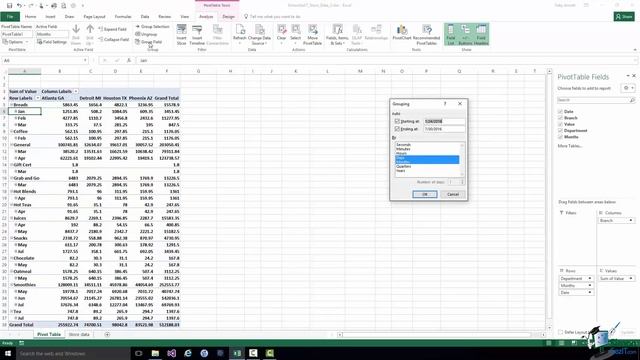The width and height of the screenshot is (640, 360).
Task: Uncheck the Months field checkbox
Action: 560,137
